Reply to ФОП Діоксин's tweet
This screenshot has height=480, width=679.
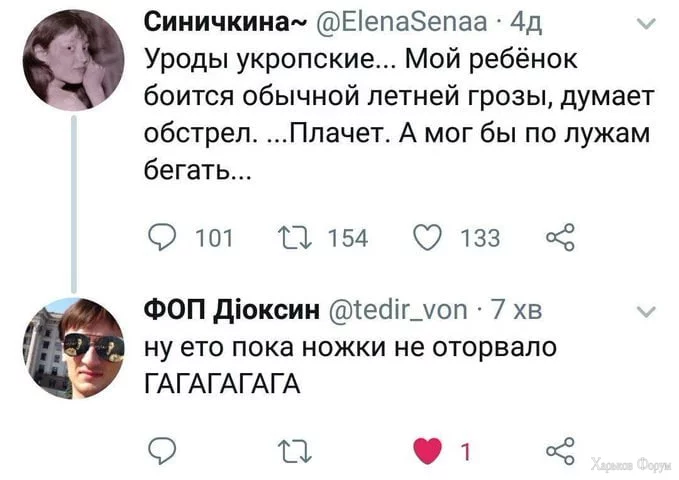(161, 451)
